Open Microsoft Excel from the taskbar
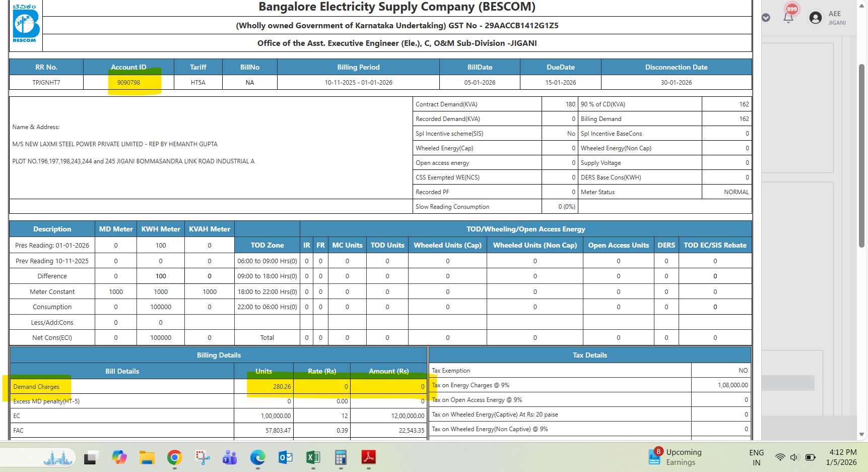 pyautogui.click(x=313, y=457)
